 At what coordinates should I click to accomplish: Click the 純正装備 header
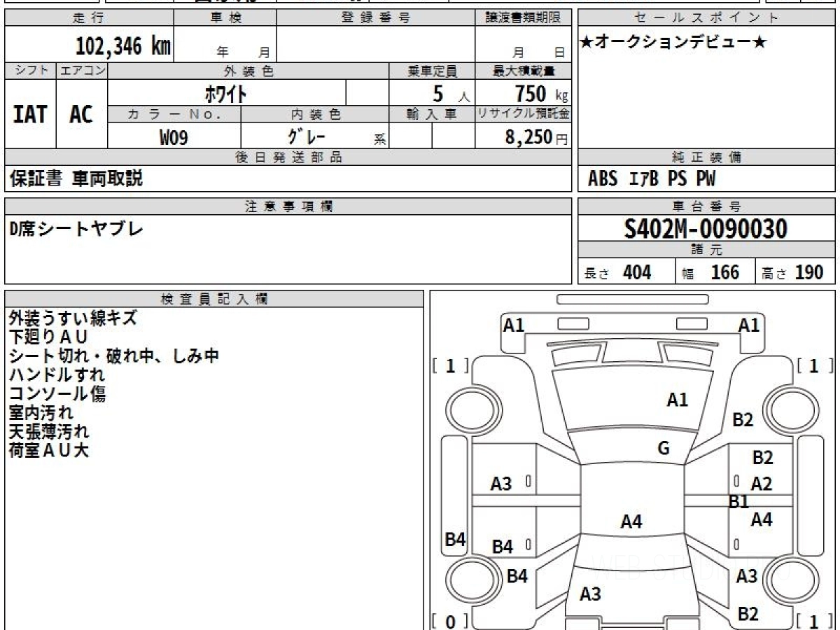pyautogui.click(x=707, y=157)
